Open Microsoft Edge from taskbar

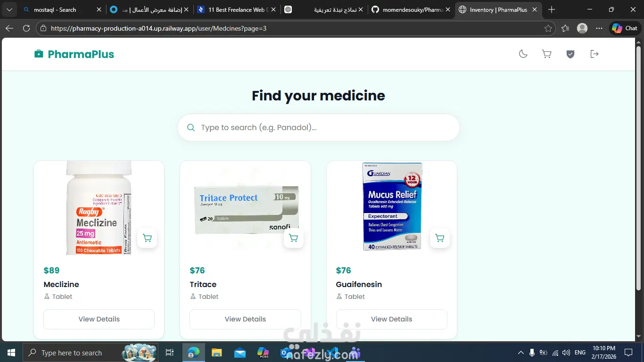click(x=193, y=353)
